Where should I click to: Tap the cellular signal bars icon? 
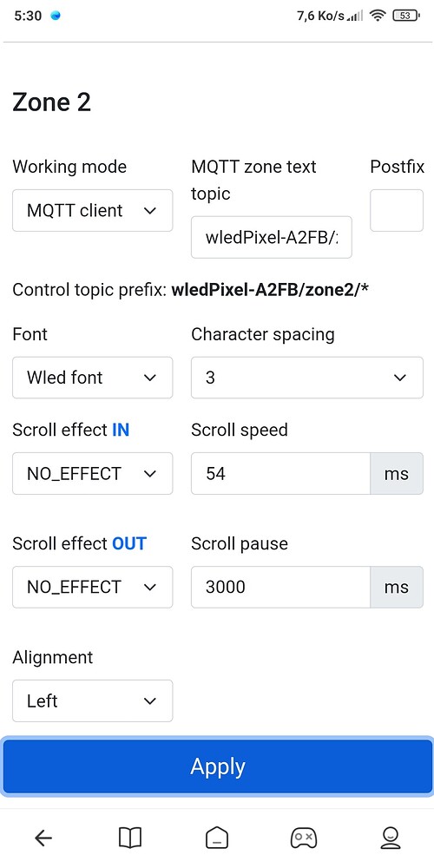tap(355, 16)
